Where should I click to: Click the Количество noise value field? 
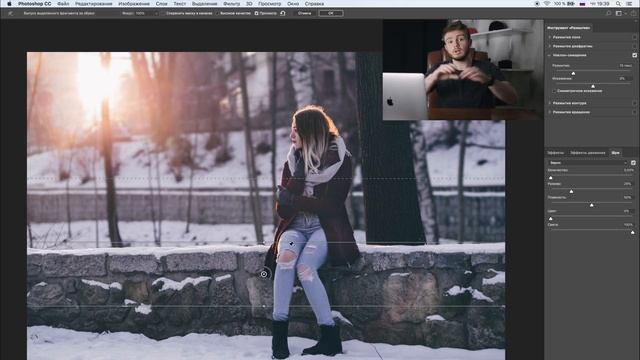click(628, 170)
